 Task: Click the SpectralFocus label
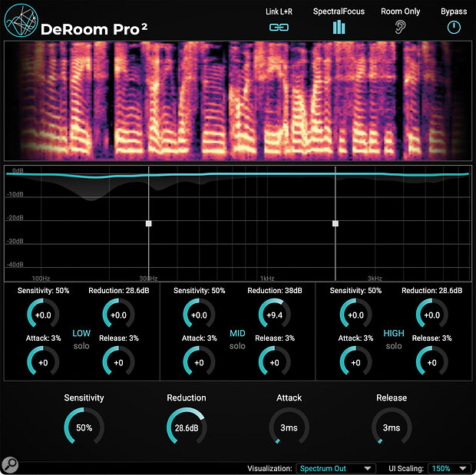click(339, 12)
